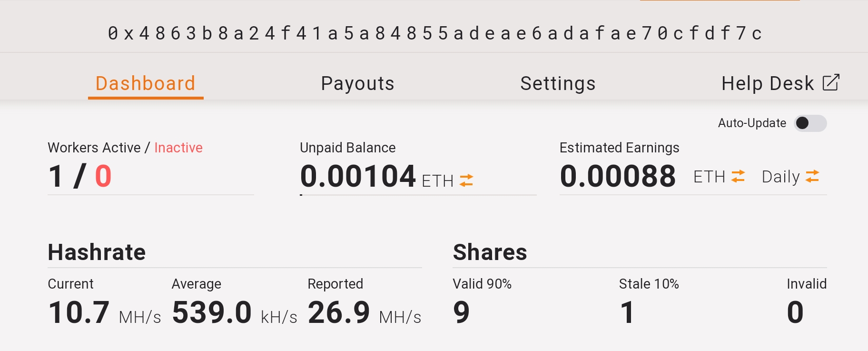Click the Stale 10% shares label
Viewport: 868px width, 351px height.
tap(649, 284)
